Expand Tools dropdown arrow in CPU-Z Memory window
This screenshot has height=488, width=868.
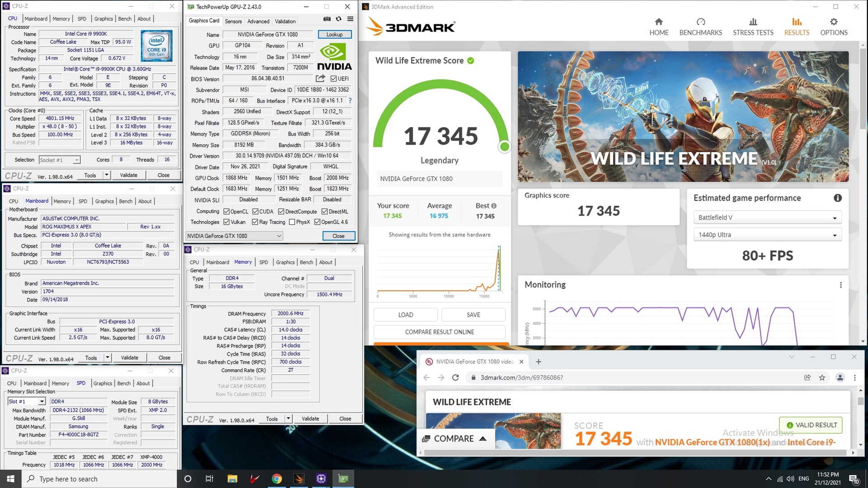click(x=288, y=419)
